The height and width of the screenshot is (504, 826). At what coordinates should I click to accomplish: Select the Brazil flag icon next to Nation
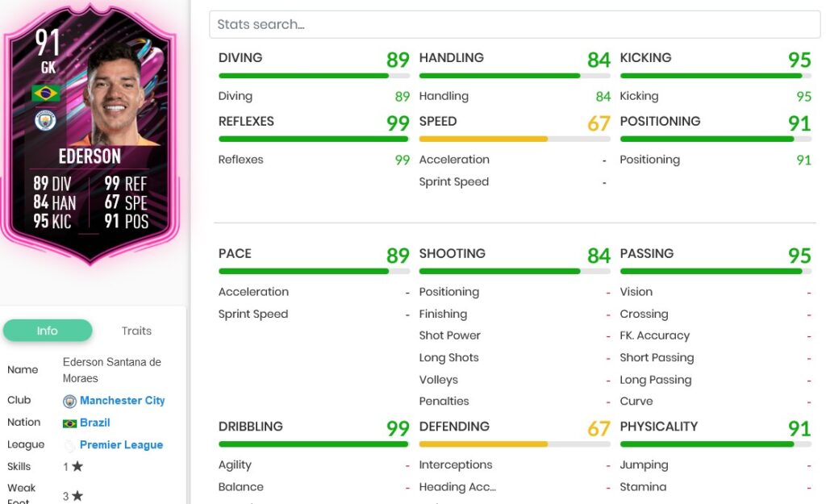point(70,422)
